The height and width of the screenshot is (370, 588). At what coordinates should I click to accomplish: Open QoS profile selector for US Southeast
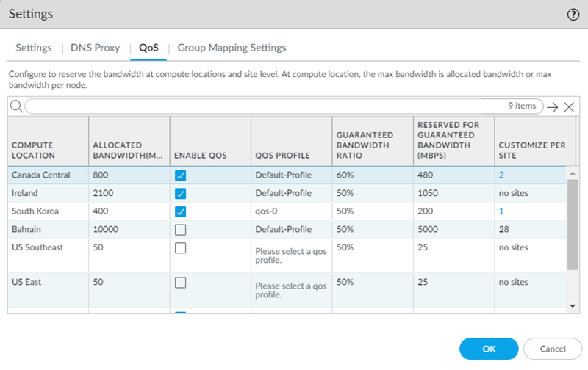click(x=290, y=255)
